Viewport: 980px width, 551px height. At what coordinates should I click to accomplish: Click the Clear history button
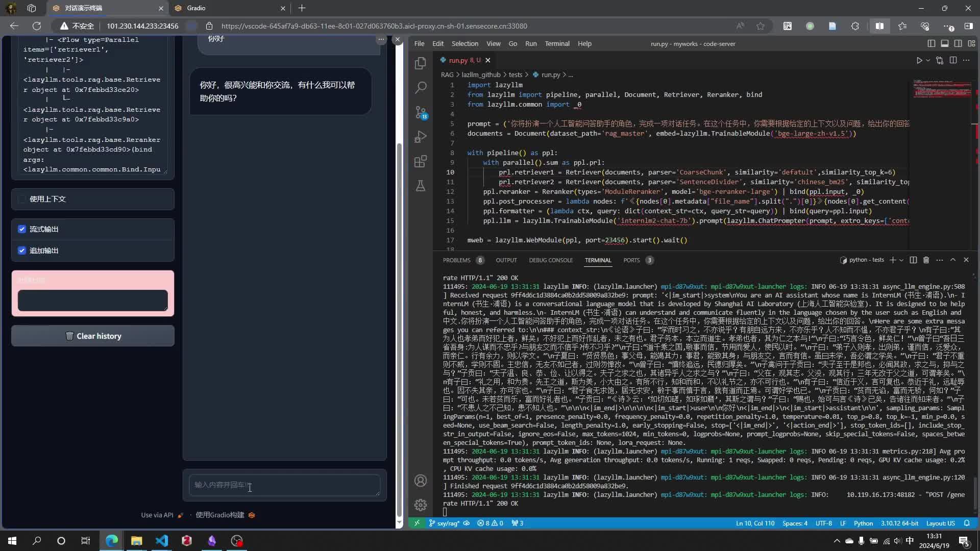tap(93, 336)
